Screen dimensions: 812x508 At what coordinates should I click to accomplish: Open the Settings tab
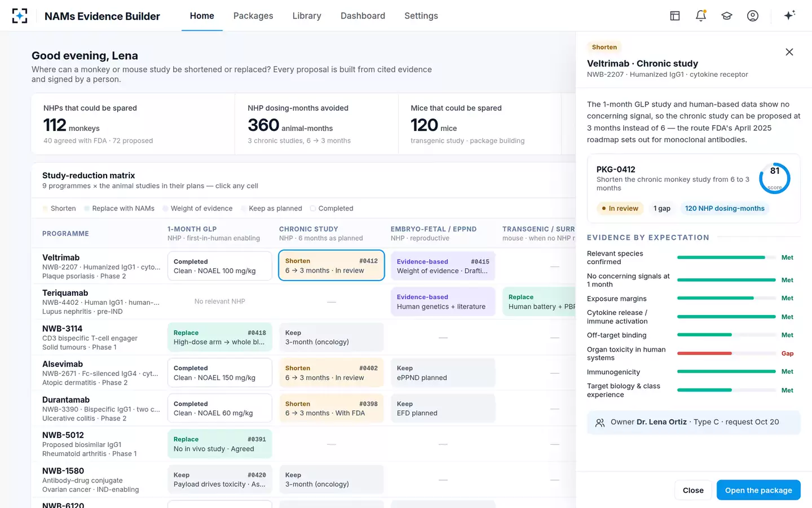[x=421, y=16]
